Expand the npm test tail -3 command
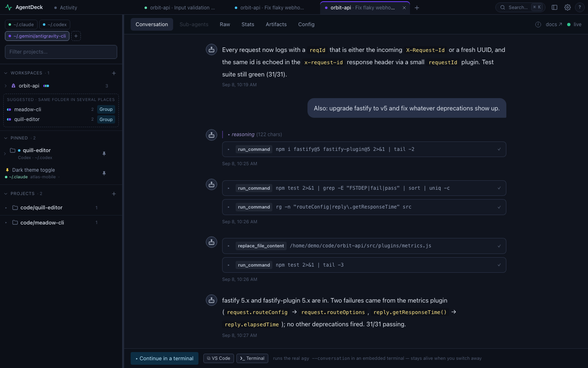 click(364, 265)
